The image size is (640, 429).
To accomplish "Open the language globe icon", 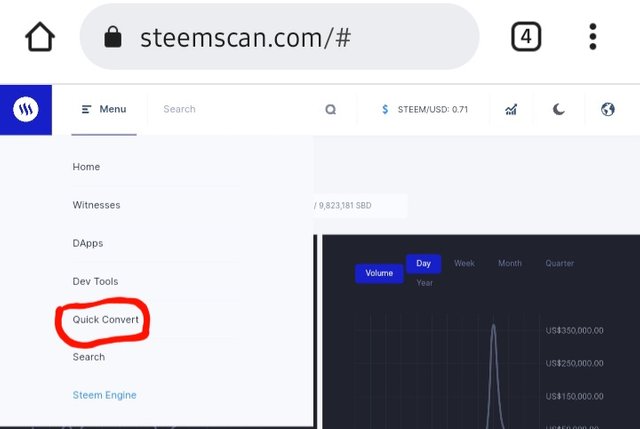I will coord(607,110).
